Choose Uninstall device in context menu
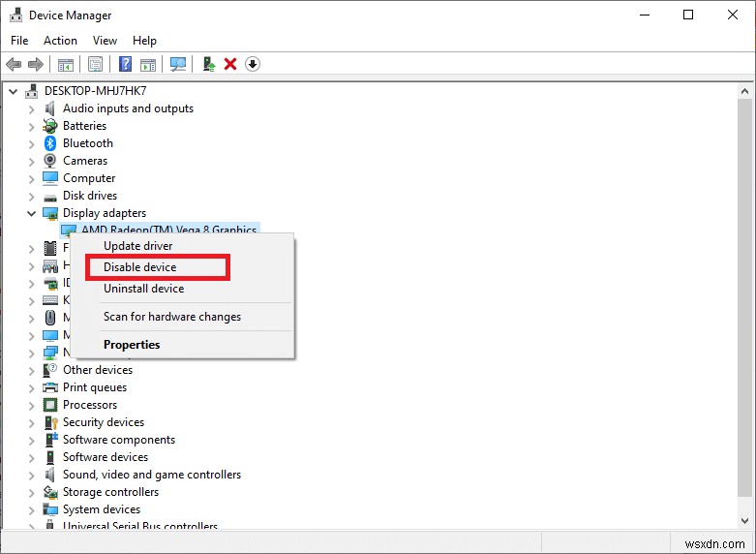Image resolution: width=756 pixels, height=554 pixels. tap(143, 289)
